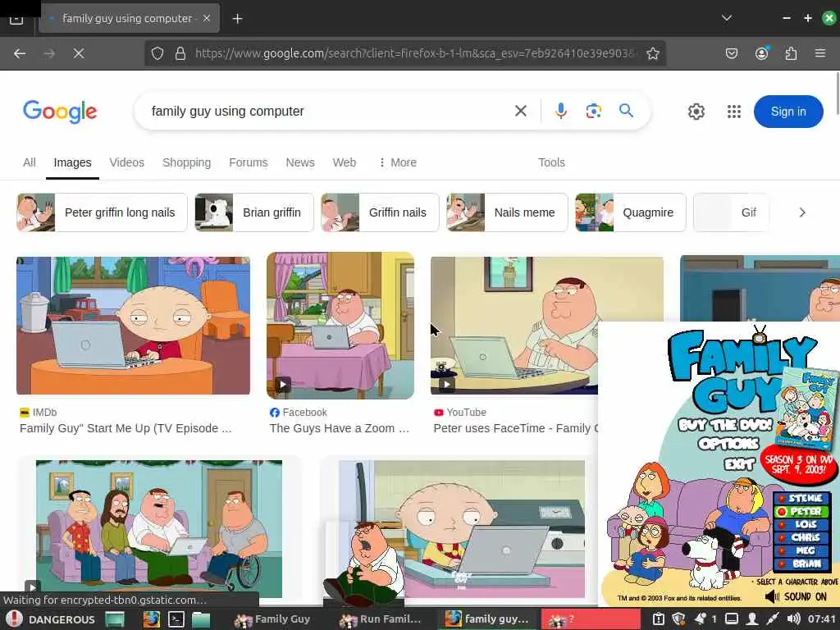This screenshot has width=840, height=630.
Task: Select BRIAN character option
Action: point(802,564)
